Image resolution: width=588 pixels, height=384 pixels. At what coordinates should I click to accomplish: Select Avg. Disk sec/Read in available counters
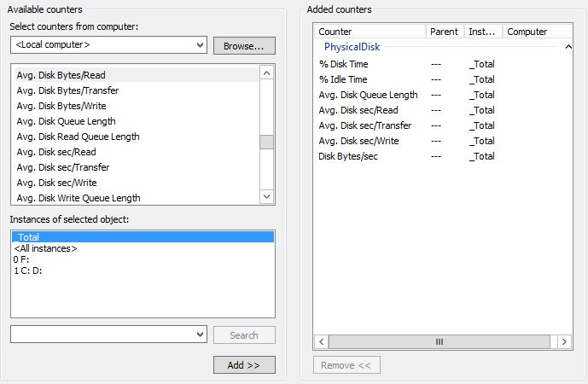[137, 152]
